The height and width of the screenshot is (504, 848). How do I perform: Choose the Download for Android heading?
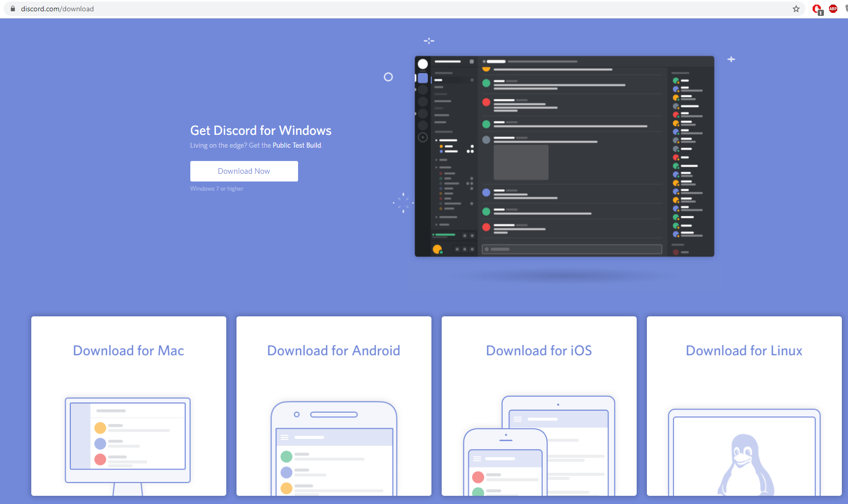coord(333,351)
